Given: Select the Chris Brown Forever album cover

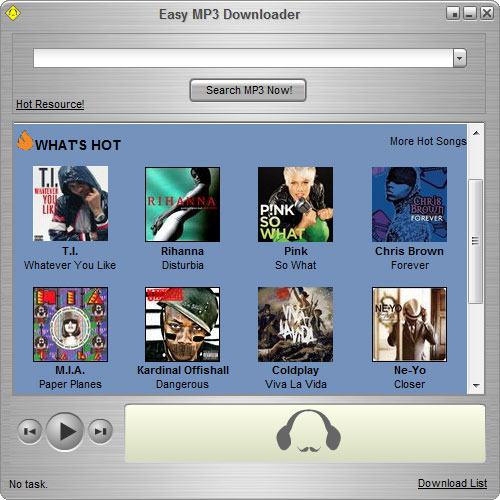Looking at the screenshot, I should (409, 204).
